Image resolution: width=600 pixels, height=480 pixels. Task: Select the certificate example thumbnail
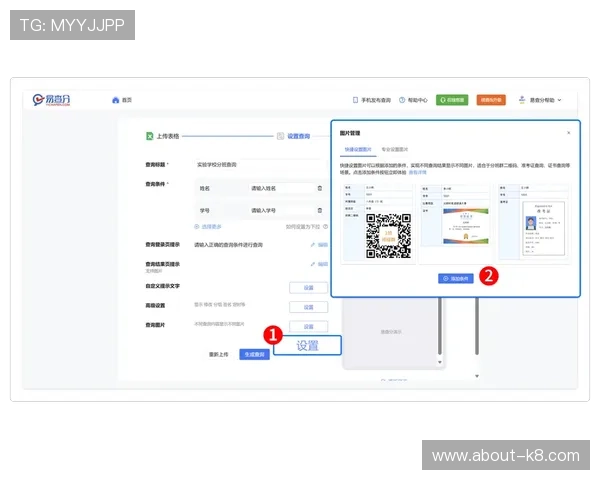455,223
